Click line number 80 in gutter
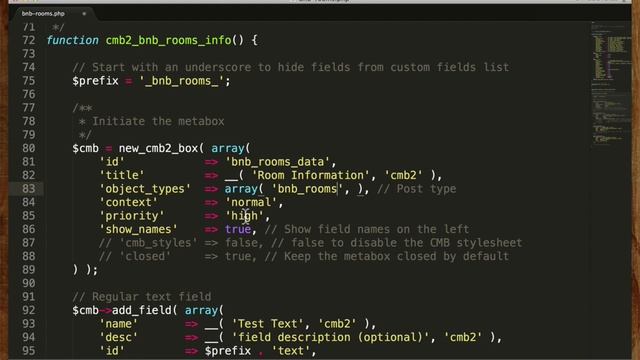Viewport: 640px width, 360px height. [x=29, y=148]
